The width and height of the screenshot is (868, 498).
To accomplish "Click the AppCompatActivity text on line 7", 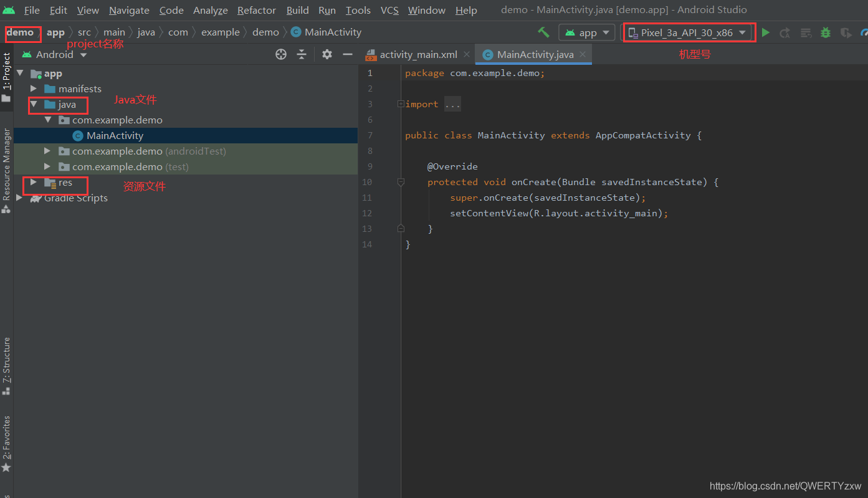I will (x=642, y=135).
